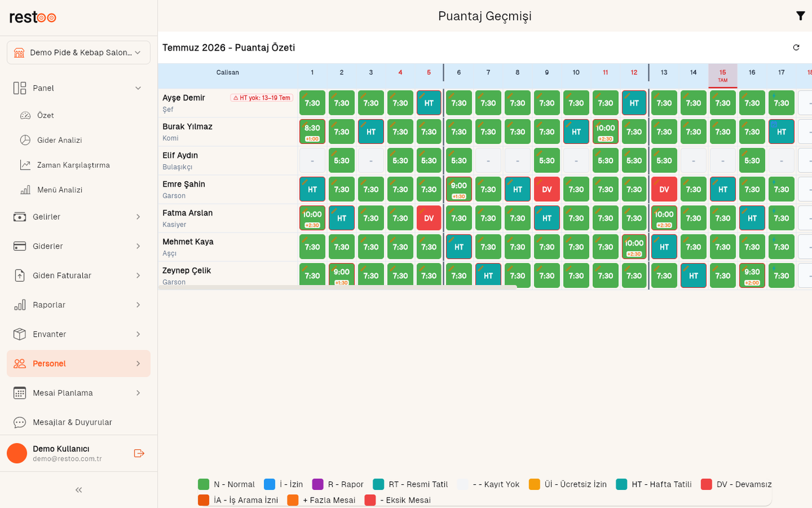Click the restoo logo
Viewport: 812px width, 508px height.
(32, 17)
